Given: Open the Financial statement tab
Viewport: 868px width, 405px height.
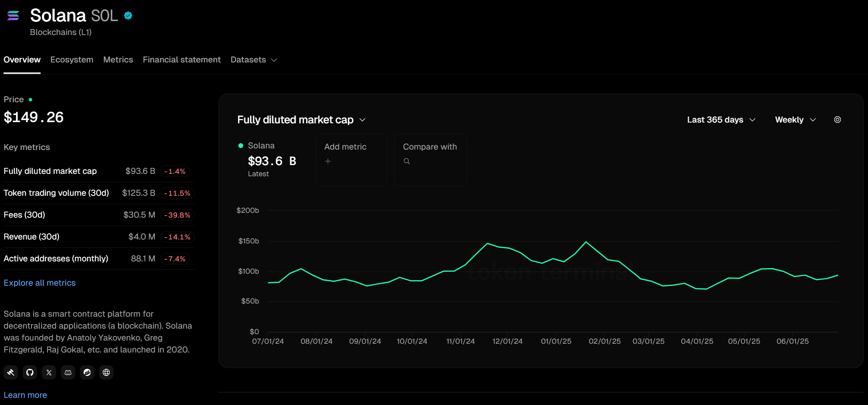Looking at the screenshot, I should [181, 60].
